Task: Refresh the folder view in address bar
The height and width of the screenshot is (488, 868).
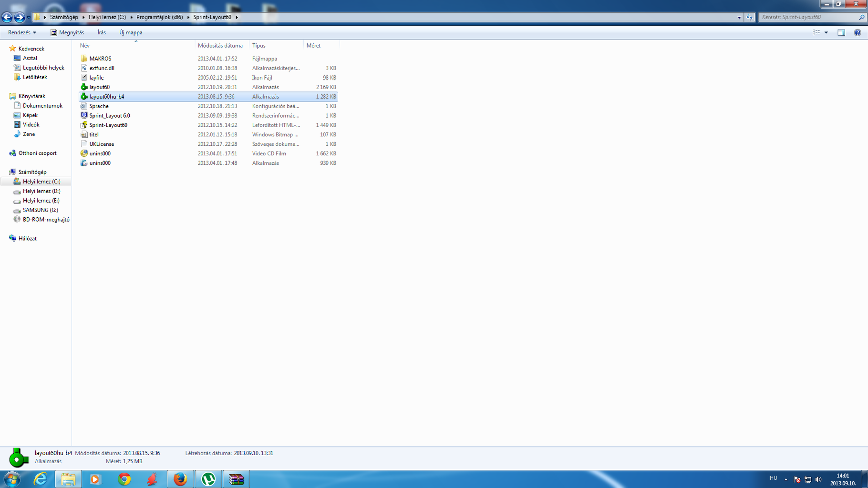Action: pos(749,17)
